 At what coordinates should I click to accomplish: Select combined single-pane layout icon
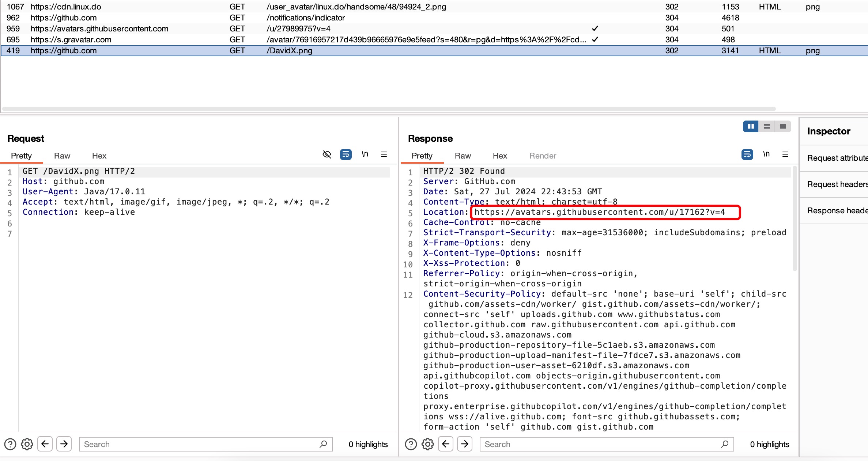(x=783, y=126)
